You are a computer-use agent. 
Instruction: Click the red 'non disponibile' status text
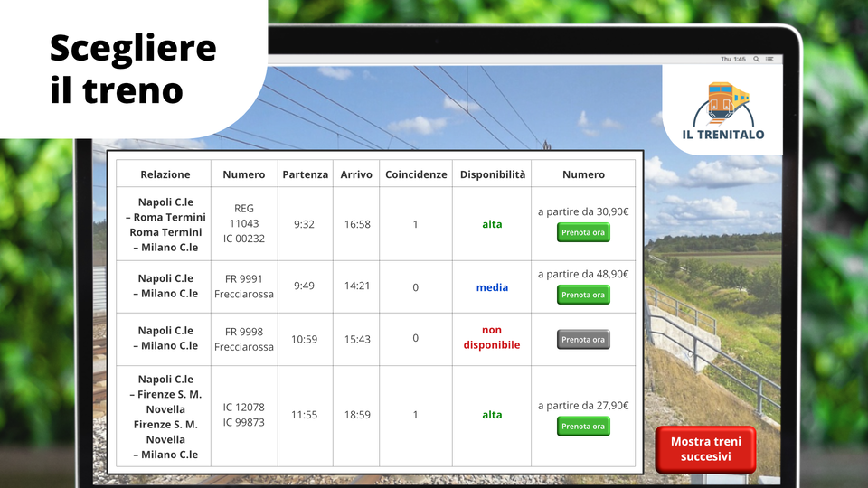[x=492, y=337]
